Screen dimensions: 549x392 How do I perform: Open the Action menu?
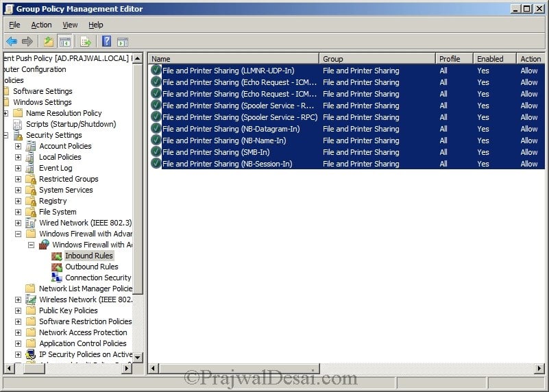click(x=41, y=25)
